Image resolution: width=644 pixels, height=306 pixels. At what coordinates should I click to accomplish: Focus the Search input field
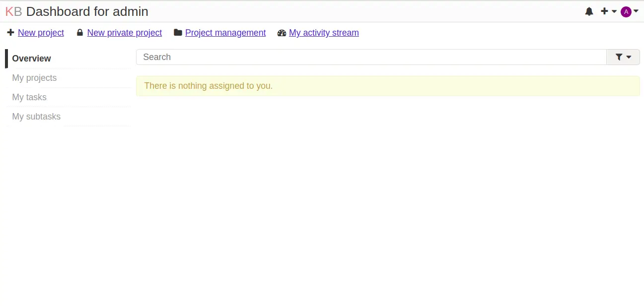coord(371,57)
